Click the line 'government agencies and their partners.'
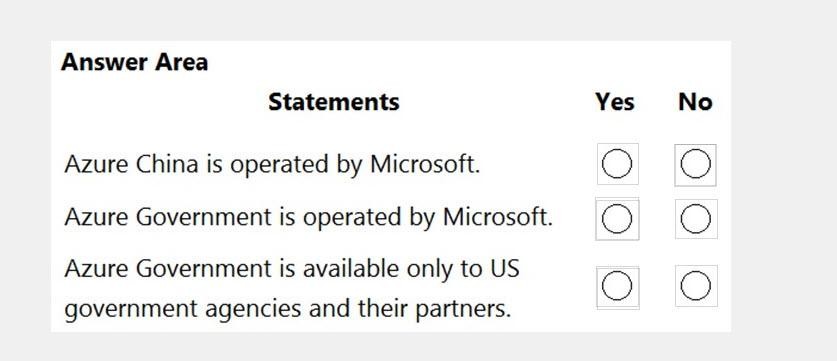 pos(288,310)
